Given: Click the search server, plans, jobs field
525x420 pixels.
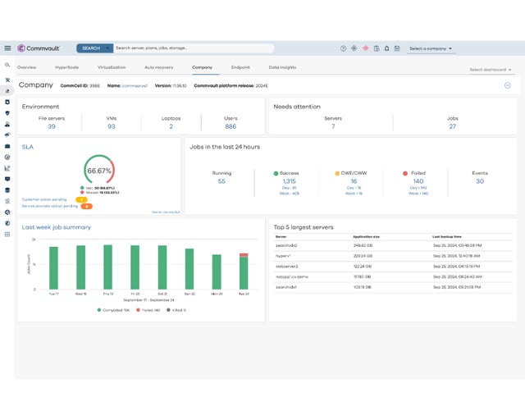Looking at the screenshot, I should point(193,48).
